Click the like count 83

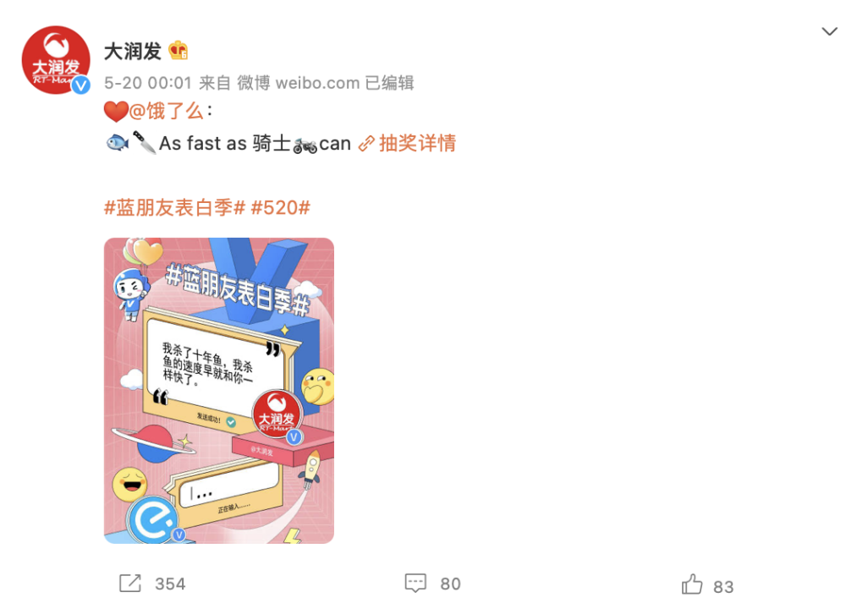click(723, 587)
